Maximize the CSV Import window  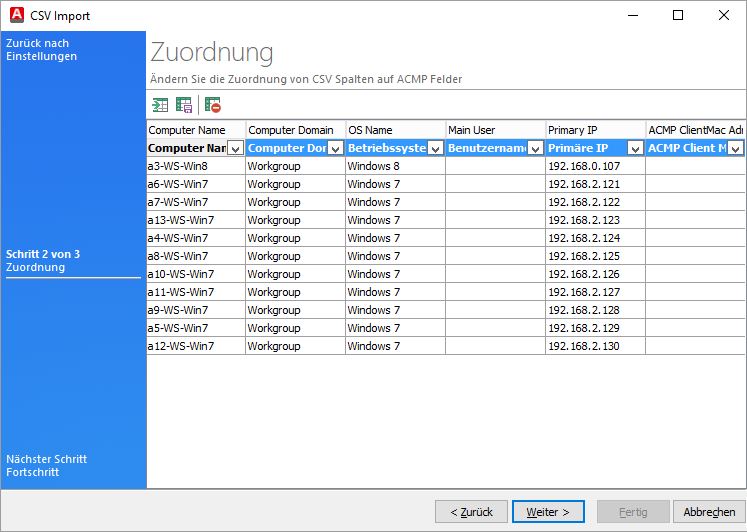pyautogui.click(x=677, y=15)
